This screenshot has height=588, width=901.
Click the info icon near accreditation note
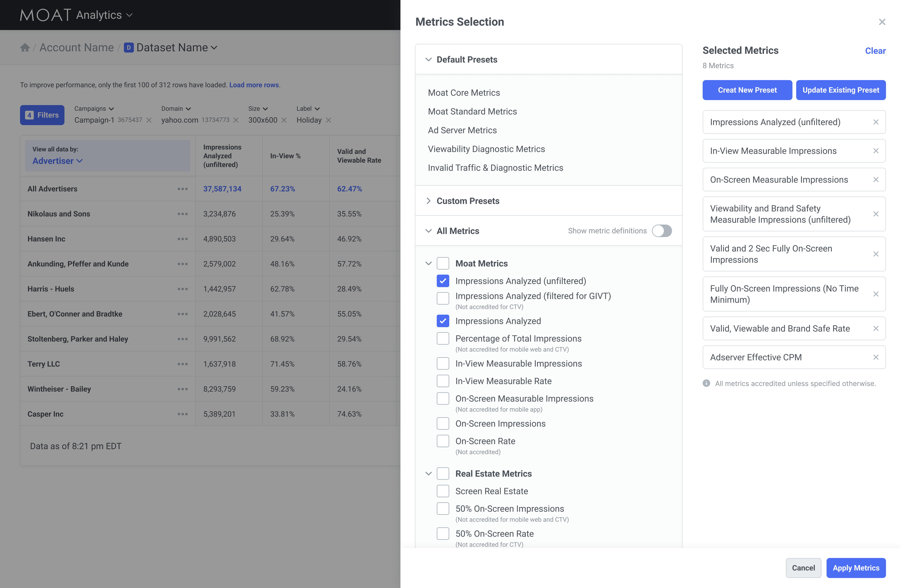tap(706, 383)
